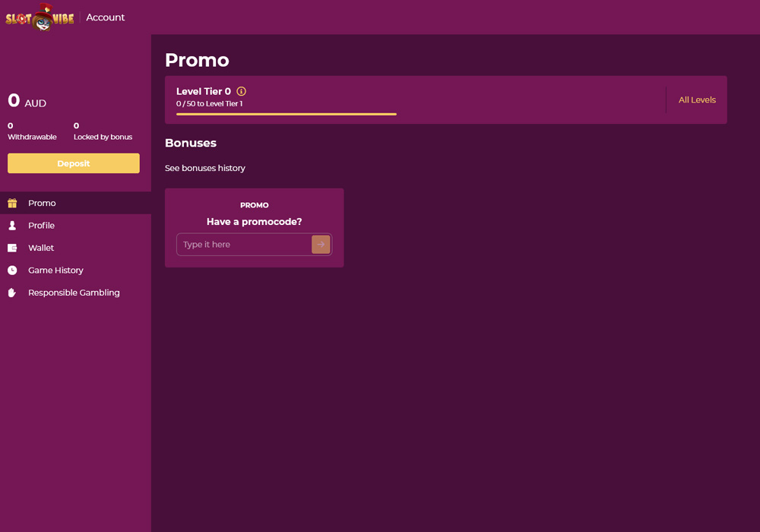760x532 pixels.
Task: Open the Level Tier info icon
Action: pyautogui.click(x=241, y=91)
